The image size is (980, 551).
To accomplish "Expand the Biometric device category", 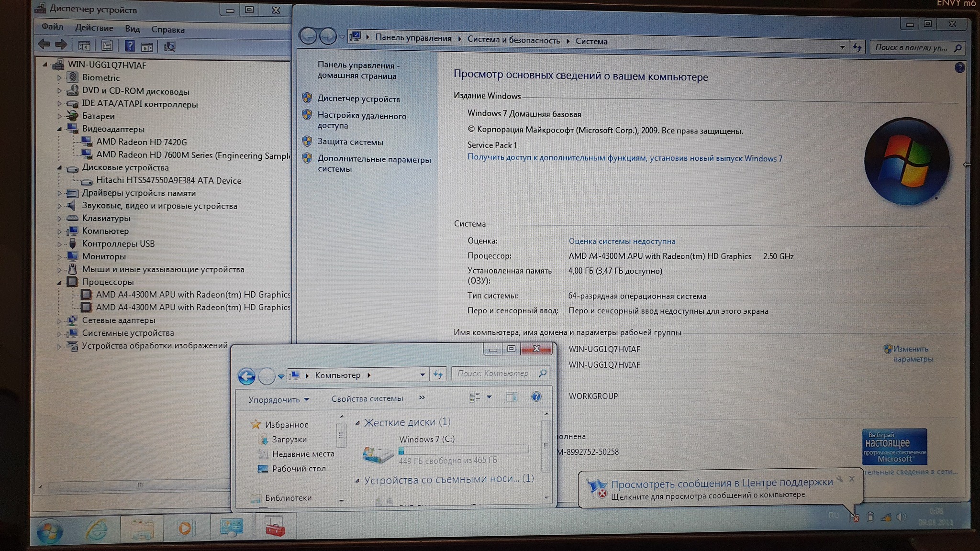I will point(59,77).
